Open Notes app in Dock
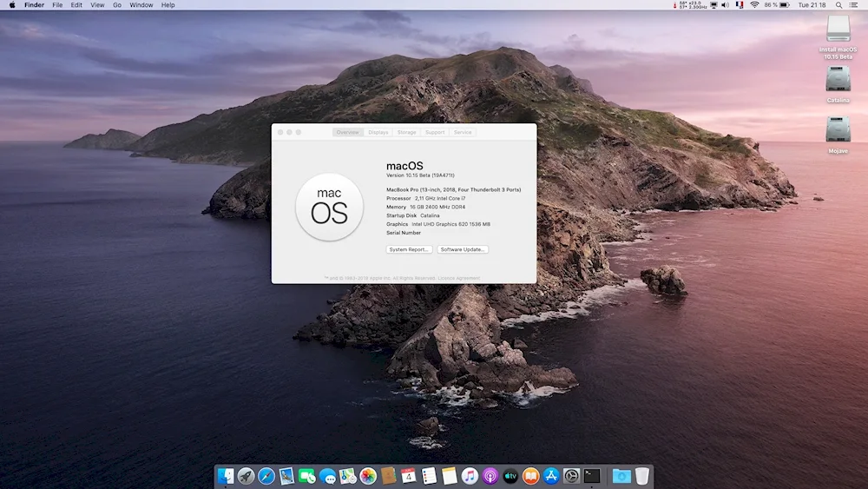The image size is (868, 489). point(450,476)
